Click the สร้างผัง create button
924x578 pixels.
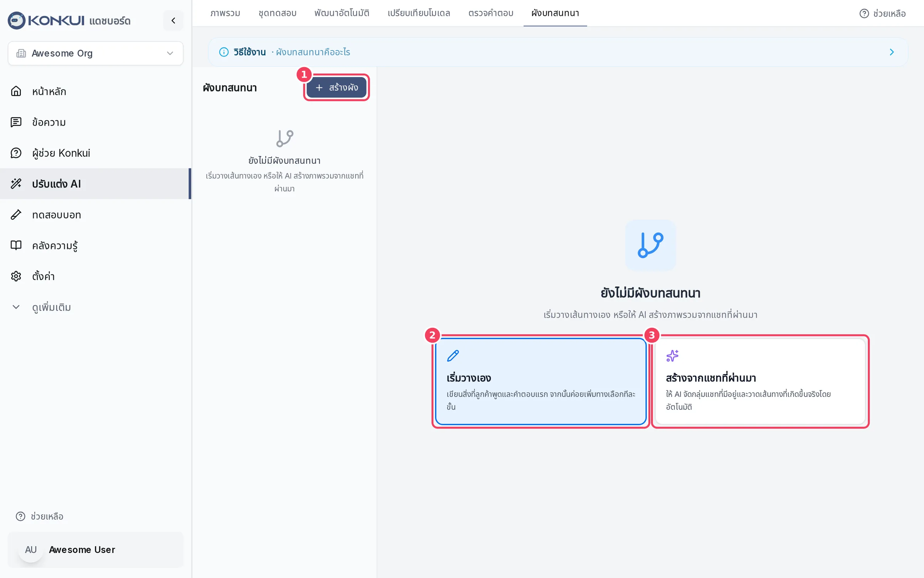[336, 87]
